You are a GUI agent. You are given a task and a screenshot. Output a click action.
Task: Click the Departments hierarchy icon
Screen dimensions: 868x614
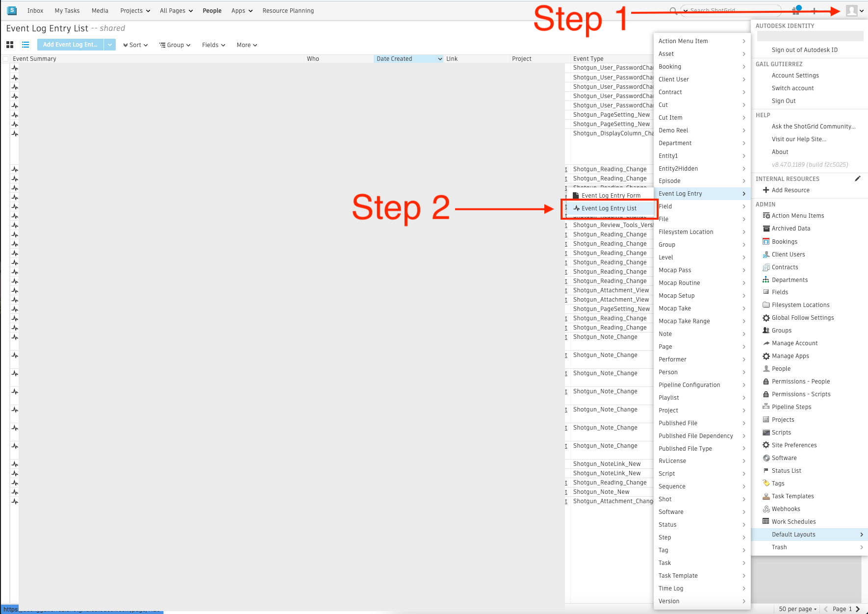pos(766,280)
